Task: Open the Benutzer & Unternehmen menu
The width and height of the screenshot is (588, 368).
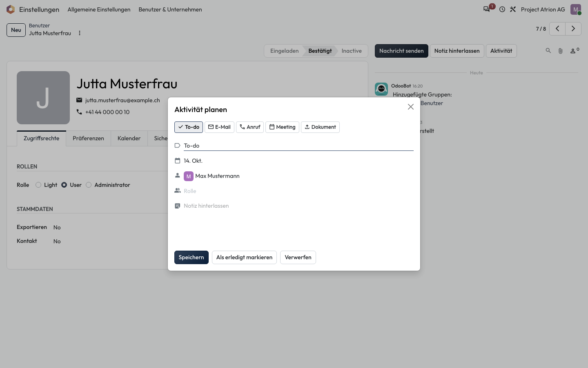Action: pos(170,9)
